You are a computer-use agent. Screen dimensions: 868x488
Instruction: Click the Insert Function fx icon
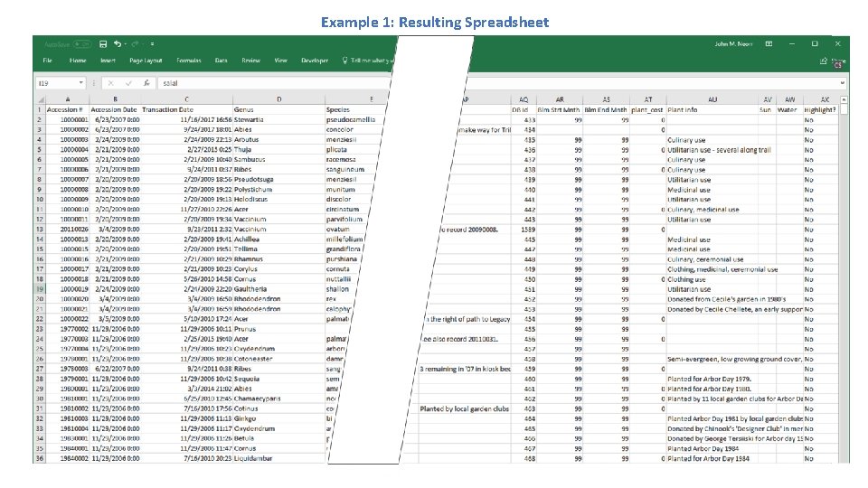tap(146, 83)
